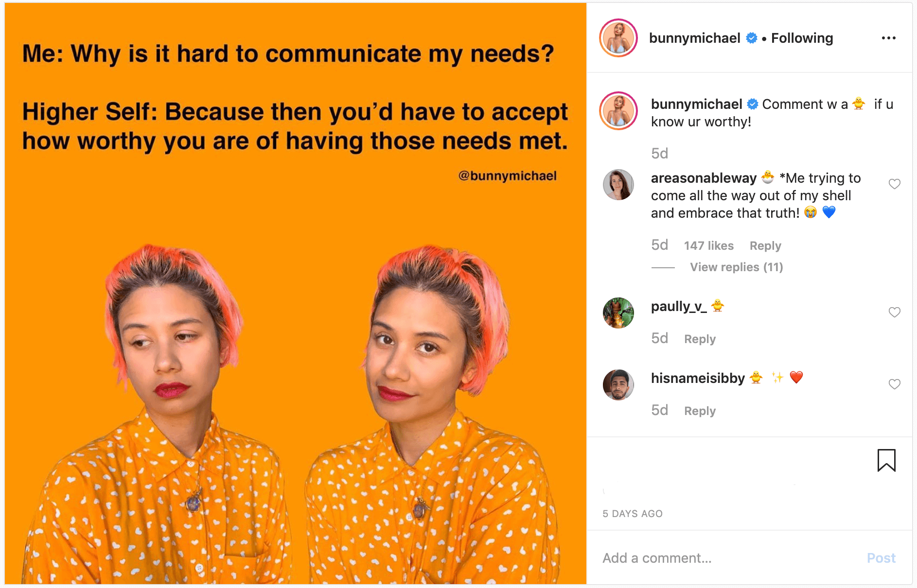
Task: Open bunnymichael username in the header
Action: 694,38
